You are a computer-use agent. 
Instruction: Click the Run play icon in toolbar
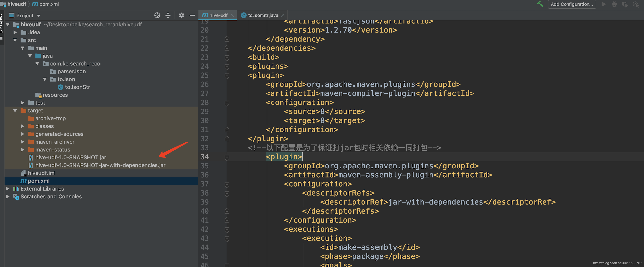coord(604,4)
